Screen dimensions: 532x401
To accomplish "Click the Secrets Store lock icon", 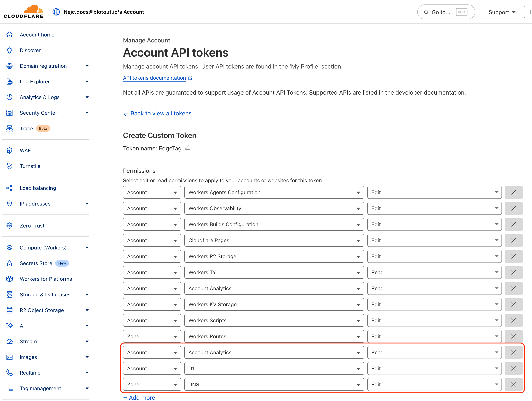I will point(9,263).
